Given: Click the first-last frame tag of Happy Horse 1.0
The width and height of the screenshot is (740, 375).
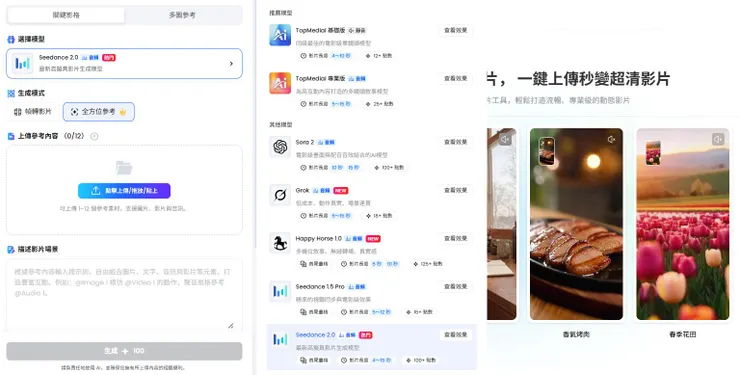Looking at the screenshot, I should pos(314,264).
